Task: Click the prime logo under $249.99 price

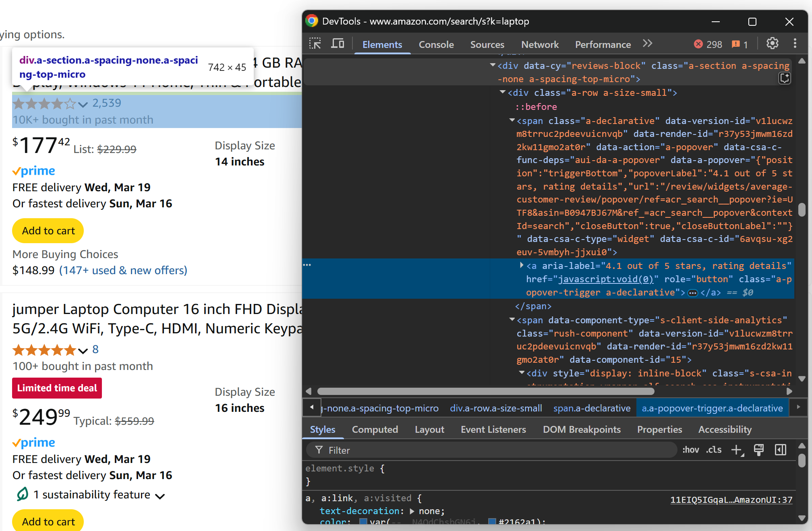Action: 34,443
